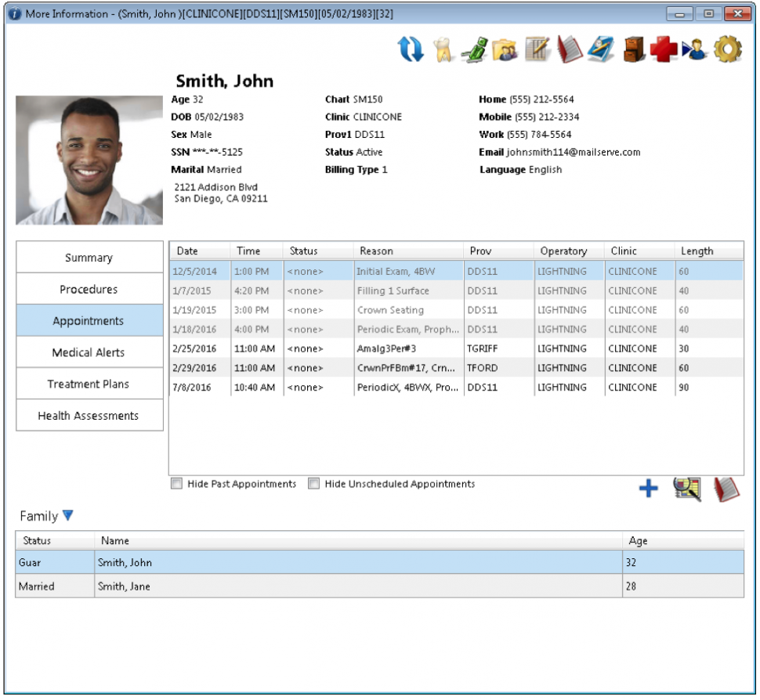Open medical alerts via the red cross icon
760x700 pixels.
(x=662, y=49)
